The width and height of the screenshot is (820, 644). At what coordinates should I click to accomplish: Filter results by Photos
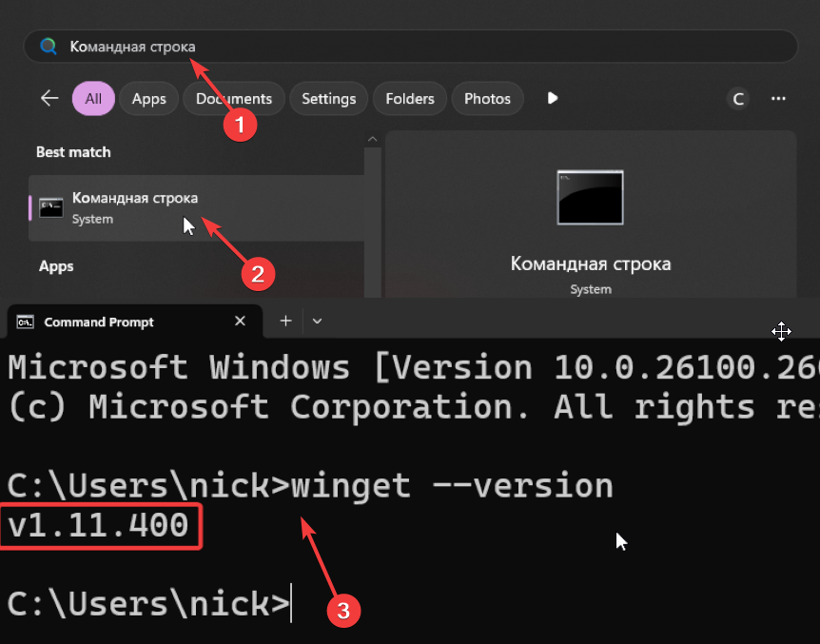tap(487, 98)
